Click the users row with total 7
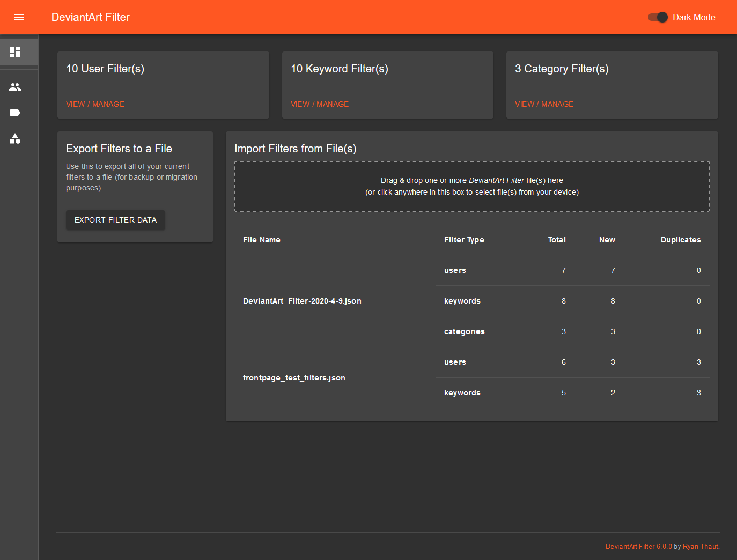This screenshot has width=737, height=560. [x=572, y=270]
